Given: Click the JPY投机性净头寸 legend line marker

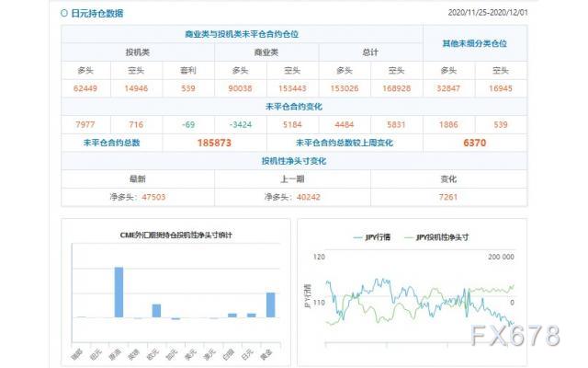Looking at the screenshot, I should [x=408, y=237].
